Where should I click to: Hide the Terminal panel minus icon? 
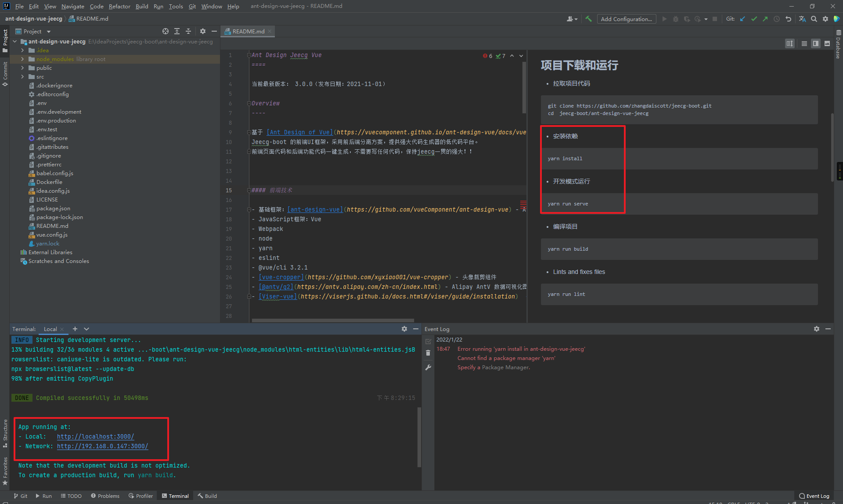tap(416, 329)
